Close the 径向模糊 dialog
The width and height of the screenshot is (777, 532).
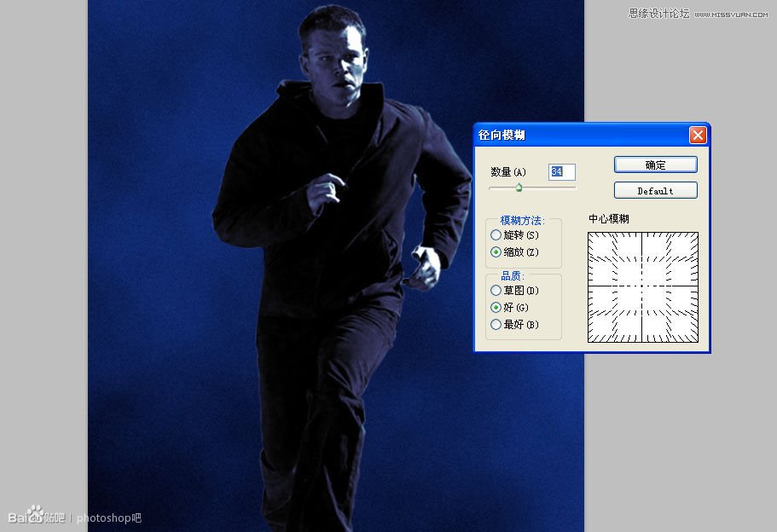click(699, 136)
